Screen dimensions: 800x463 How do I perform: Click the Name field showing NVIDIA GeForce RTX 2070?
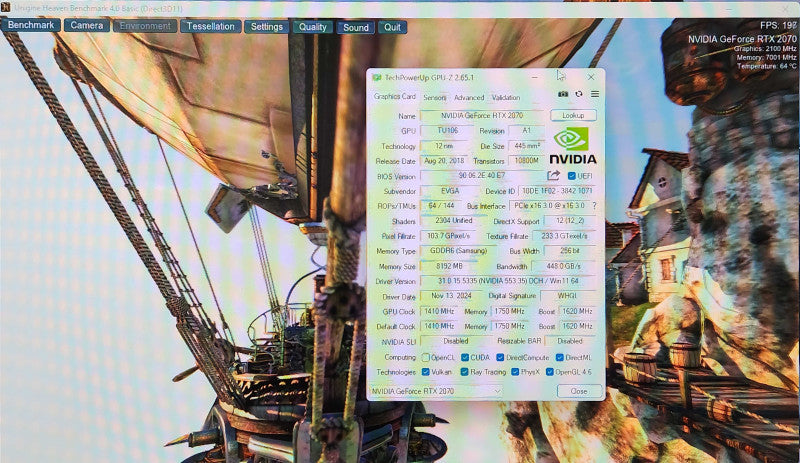(482, 116)
